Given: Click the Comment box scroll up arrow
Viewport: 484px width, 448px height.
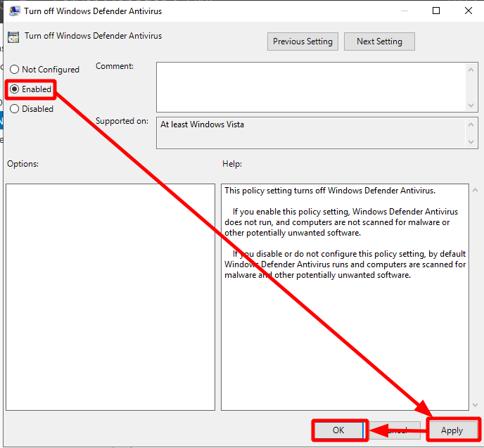Looking at the screenshot, I should (471, 70).
